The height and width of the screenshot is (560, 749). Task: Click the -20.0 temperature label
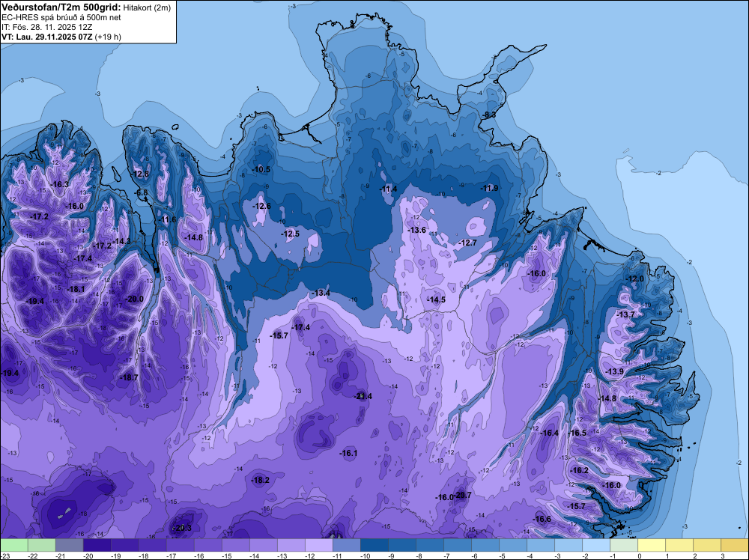coord(134,299)
